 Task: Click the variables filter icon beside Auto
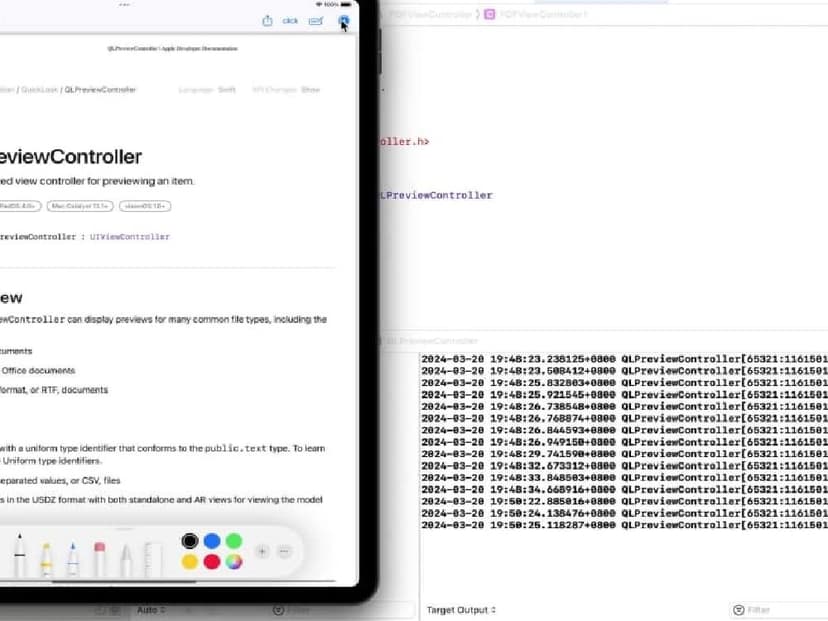(278, 610)
